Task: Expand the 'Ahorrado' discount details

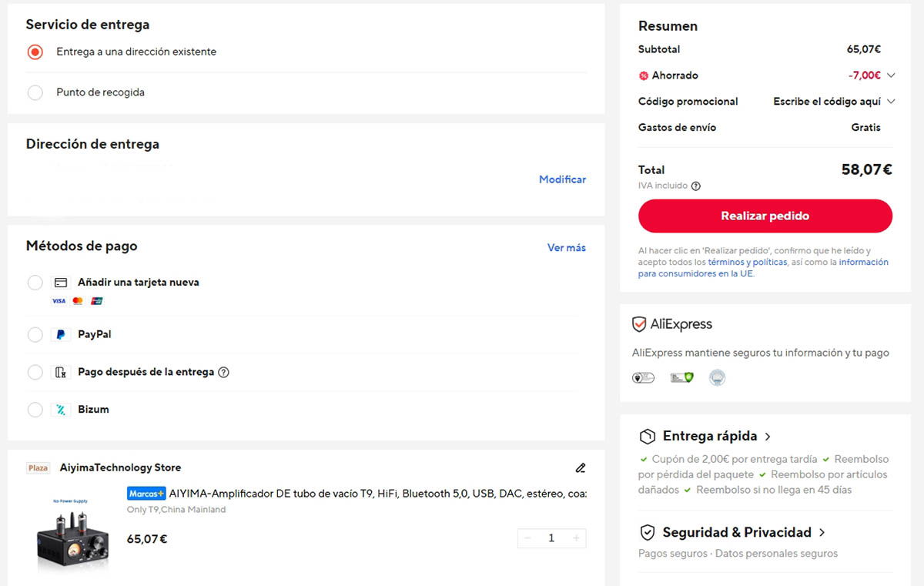Action: [x=892, y=75]
